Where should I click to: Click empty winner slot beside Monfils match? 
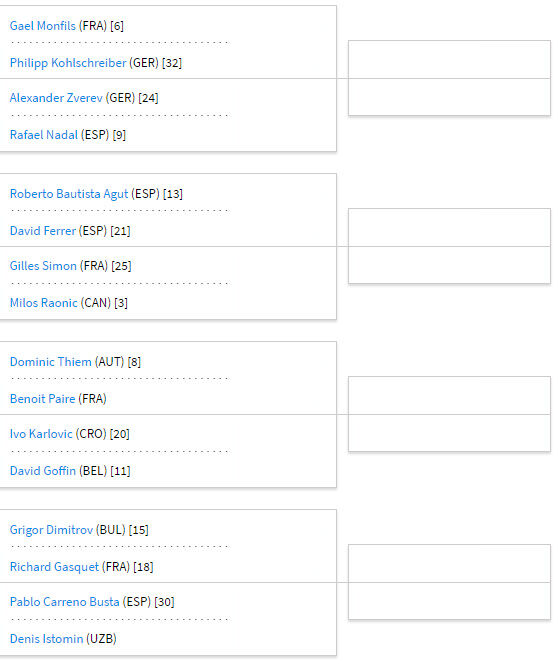coord(449,59)
